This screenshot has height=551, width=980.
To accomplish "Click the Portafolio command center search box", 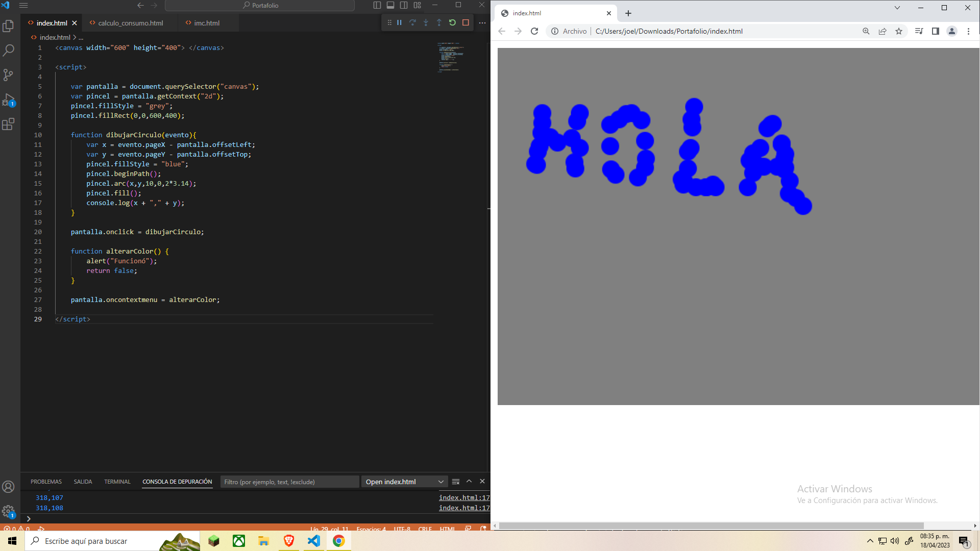I will (x=260, y=5).
